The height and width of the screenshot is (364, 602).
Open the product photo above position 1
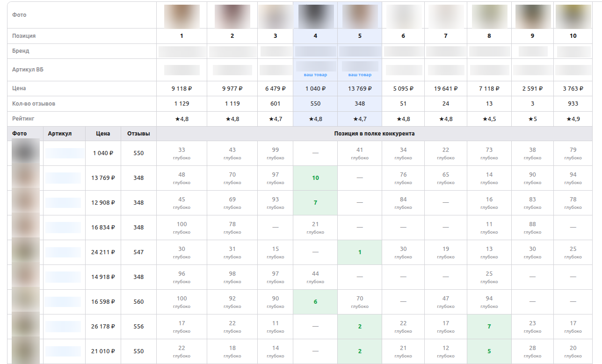pos(181,16)
